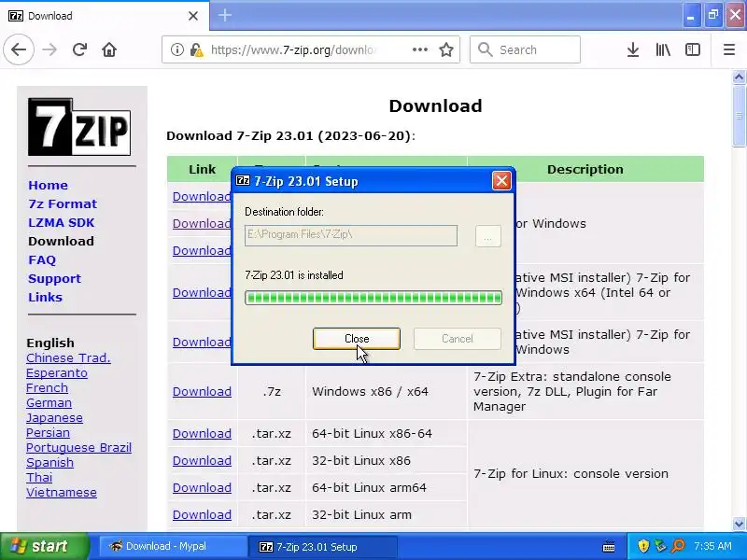This screenshot has width=747, height=560.
Task: Close the 7-Zip Setup dialog with red X
Action: [x=501, y=180]
